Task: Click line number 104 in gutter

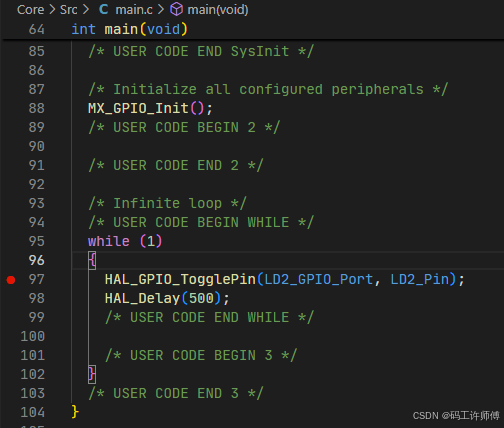Action: coord(33,412)
